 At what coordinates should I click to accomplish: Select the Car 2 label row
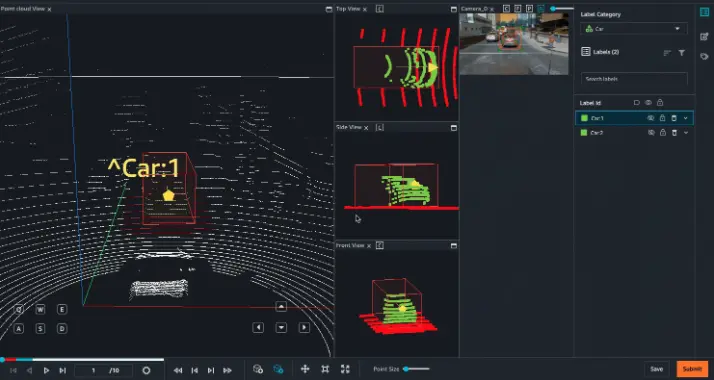pyautogui.click(x=634, y=132)
